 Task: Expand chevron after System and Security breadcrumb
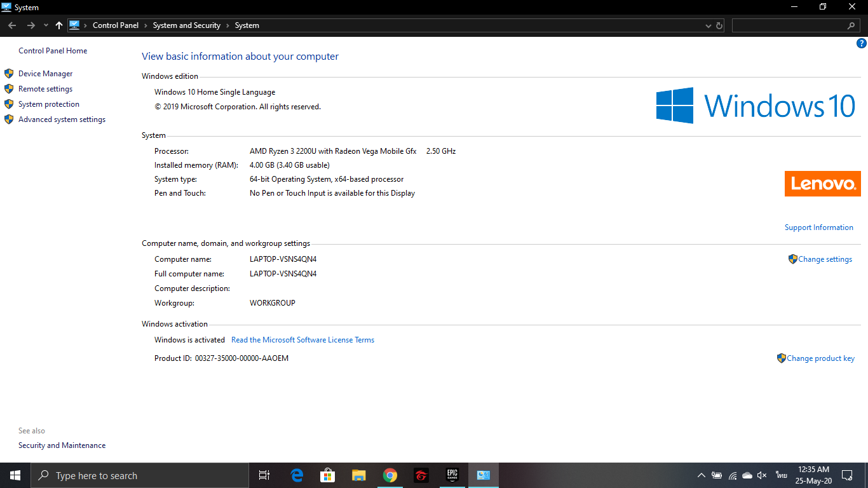tap(227, 25)
